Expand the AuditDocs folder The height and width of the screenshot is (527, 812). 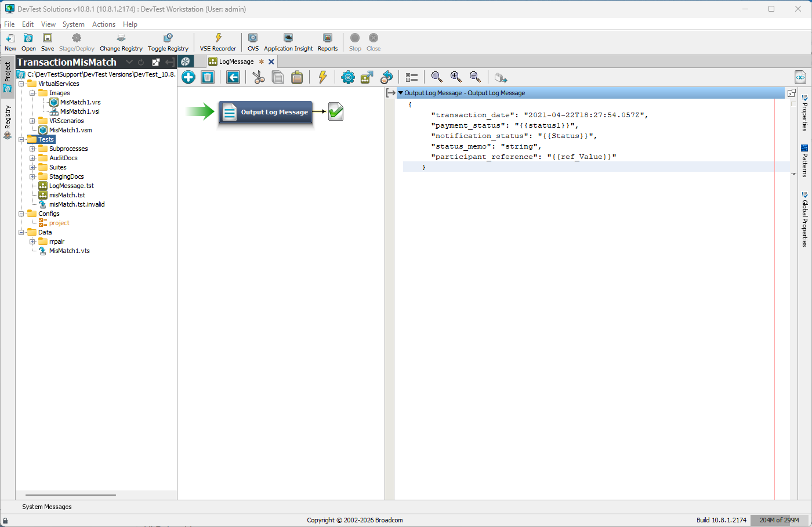click(x=32, y=158)
